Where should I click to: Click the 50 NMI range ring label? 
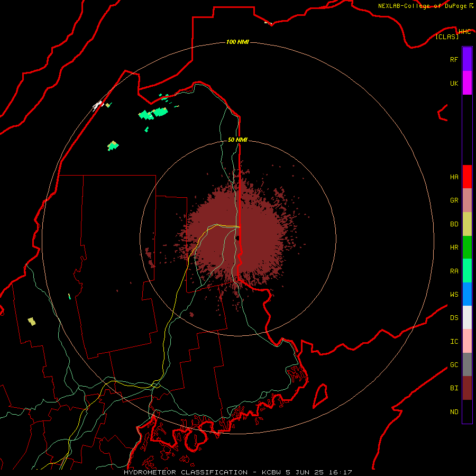(237, 140)
